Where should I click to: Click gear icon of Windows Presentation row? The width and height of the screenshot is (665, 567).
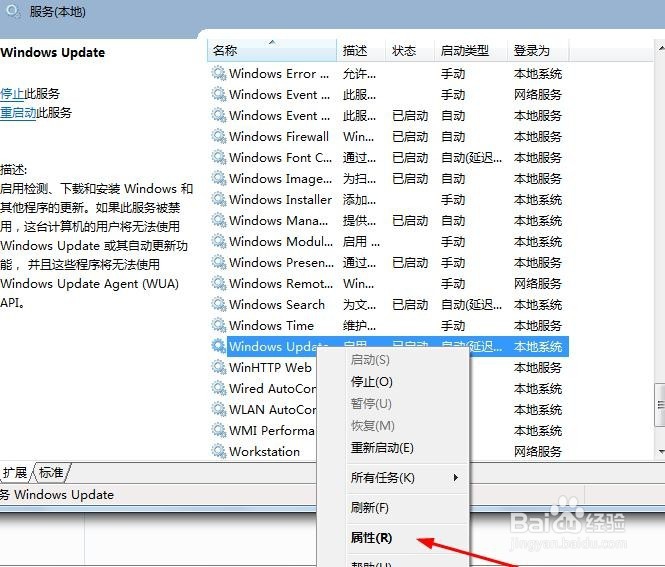tap(219, 262)
